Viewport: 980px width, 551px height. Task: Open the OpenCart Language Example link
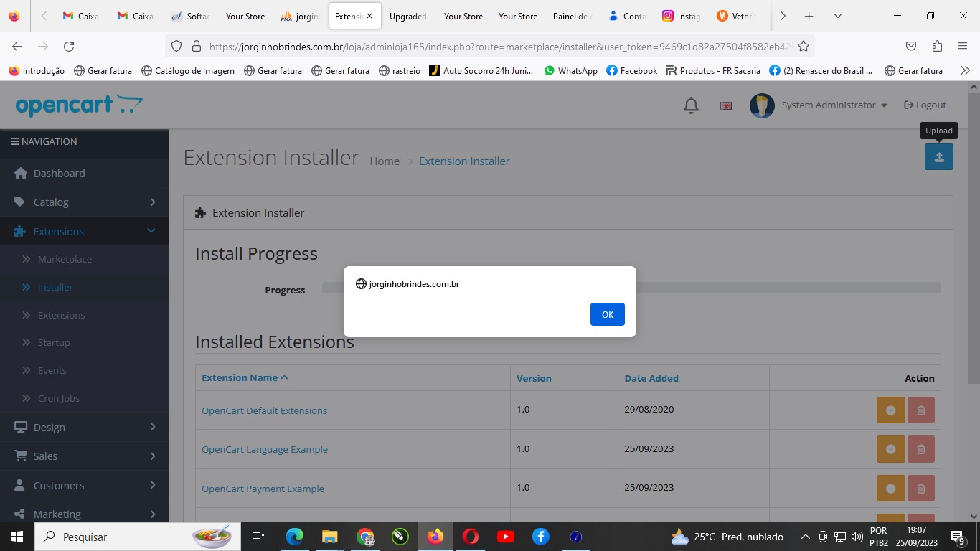pos(265,449)
